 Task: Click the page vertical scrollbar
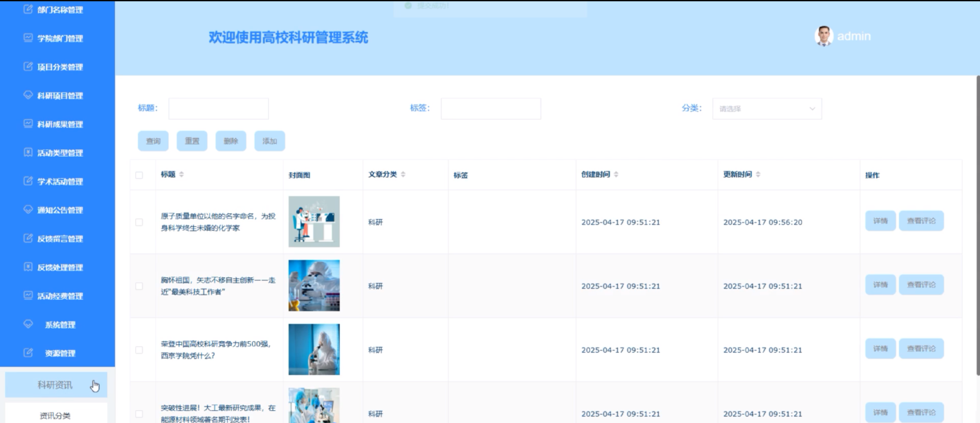point(978,225)
